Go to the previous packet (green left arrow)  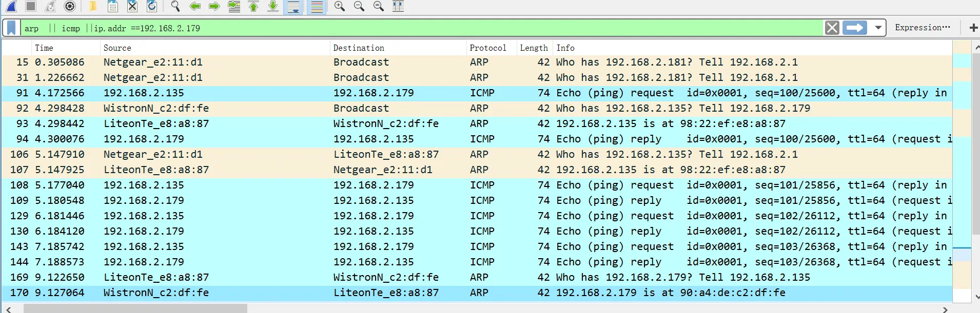[x=195, y=6]
